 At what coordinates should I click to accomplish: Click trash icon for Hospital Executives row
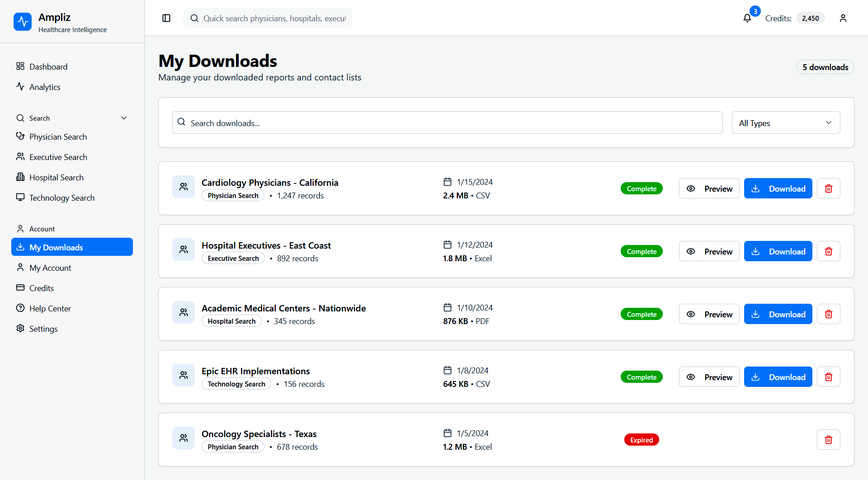[x=828, y=251]
